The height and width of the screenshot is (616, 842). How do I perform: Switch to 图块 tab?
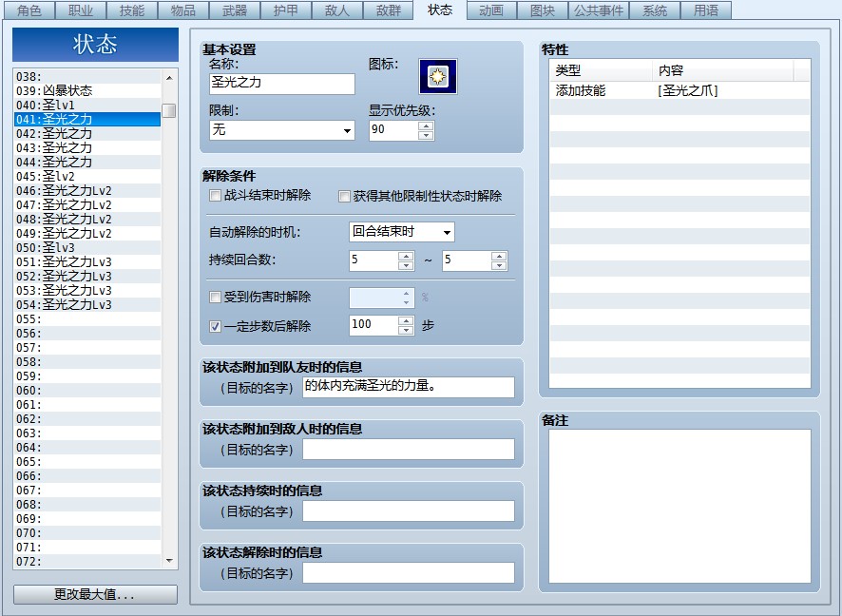[x=543, y=10]
